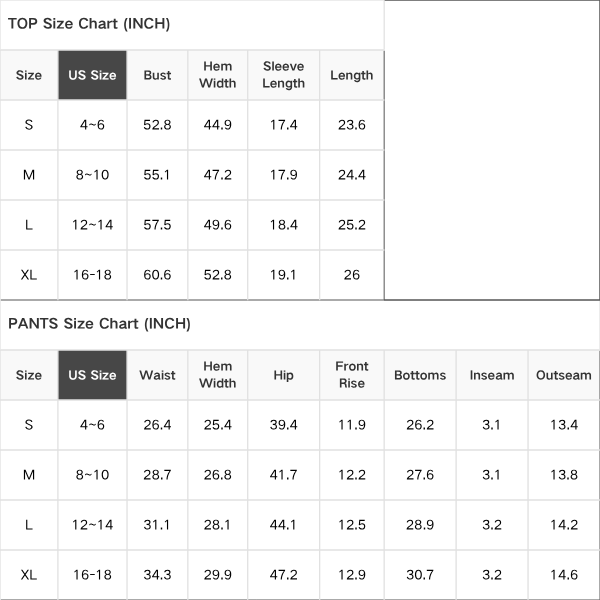This screenshot has height=600, width=600.
Task: Click the Length header in TOP chart
Action: click(x=352, y=75)
